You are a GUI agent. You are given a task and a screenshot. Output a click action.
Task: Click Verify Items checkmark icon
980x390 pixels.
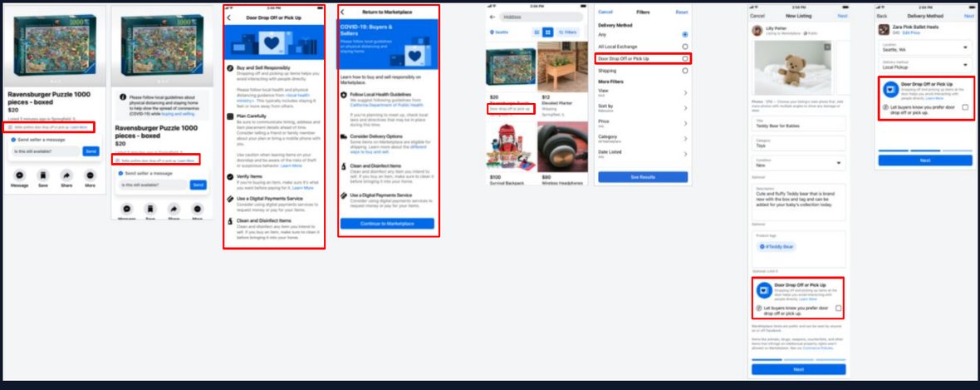pyautogui.click(x=230, y=177)
